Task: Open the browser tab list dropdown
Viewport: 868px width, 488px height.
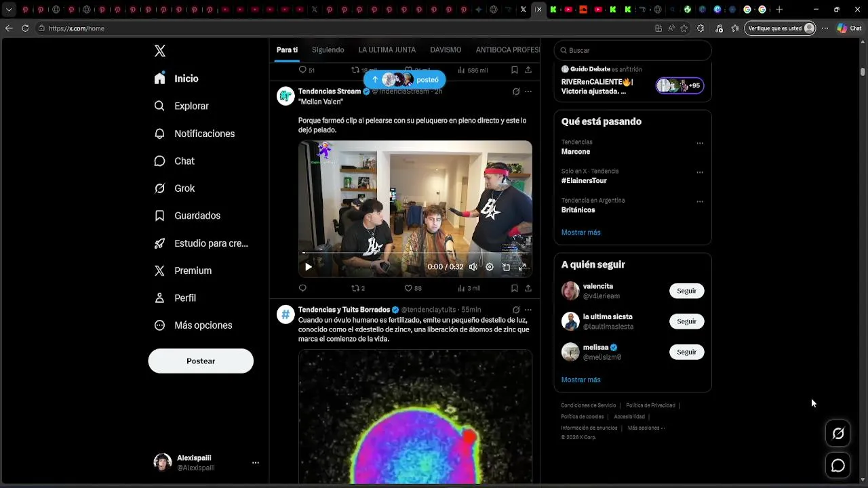Action: click(x=9, y=9)
